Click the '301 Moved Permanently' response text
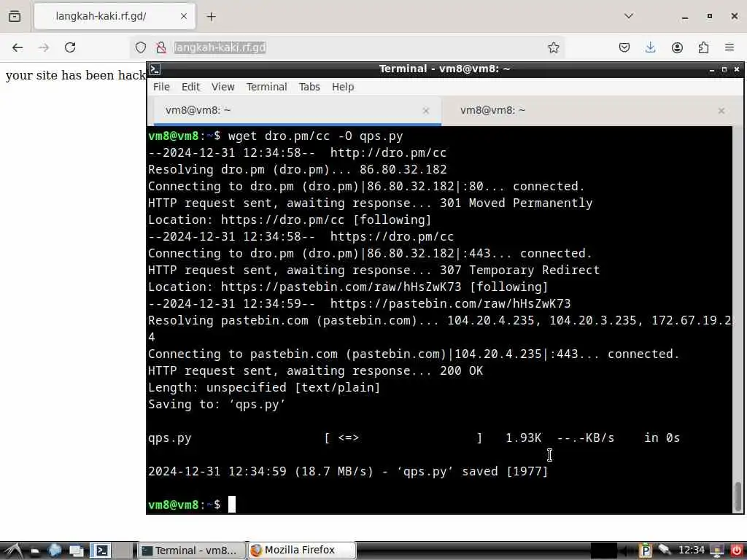Image resolution: width=747 pixels, height=560 pixels. 516,203
